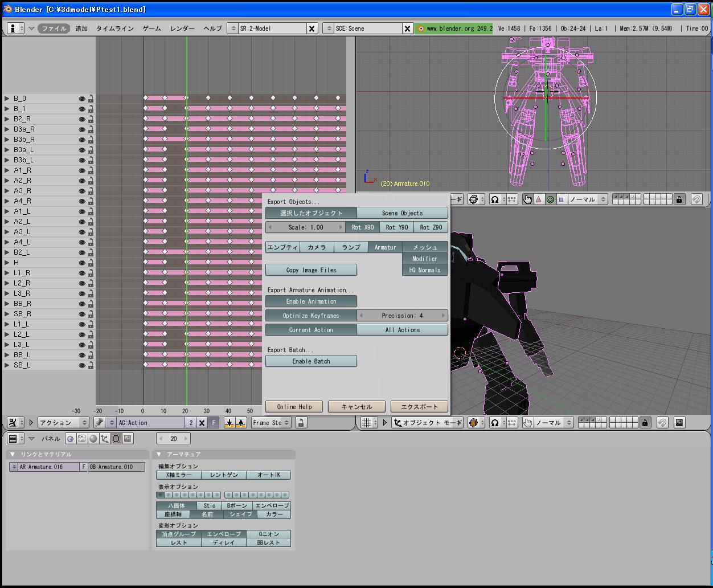Click the render image icon in lower 3D header
Viewport: 713px width, 588px height.
pos(679,423)
